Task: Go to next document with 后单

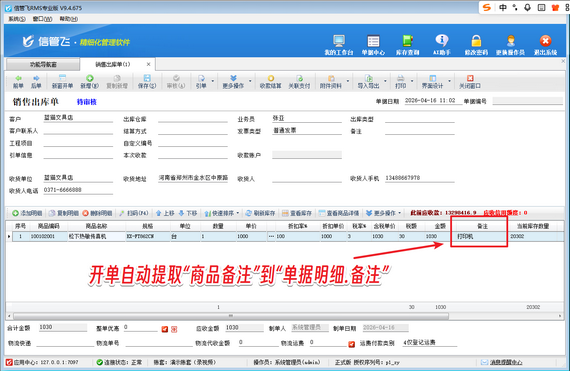Action: click(x=36, y=82)
